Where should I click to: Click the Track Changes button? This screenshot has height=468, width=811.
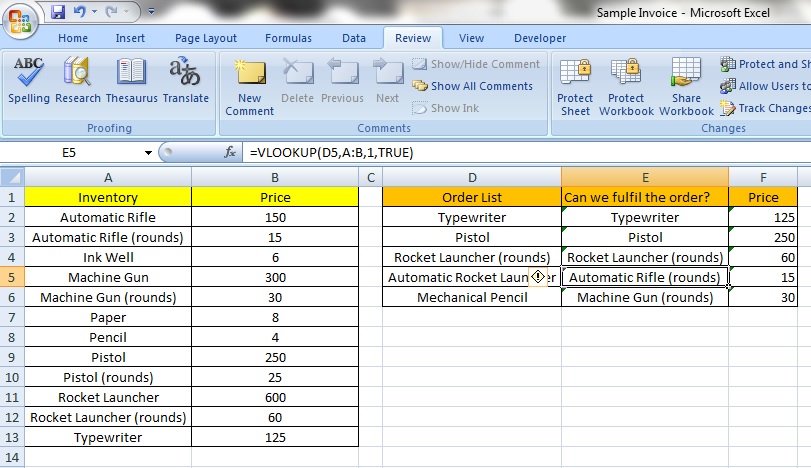tap(765, 108)
